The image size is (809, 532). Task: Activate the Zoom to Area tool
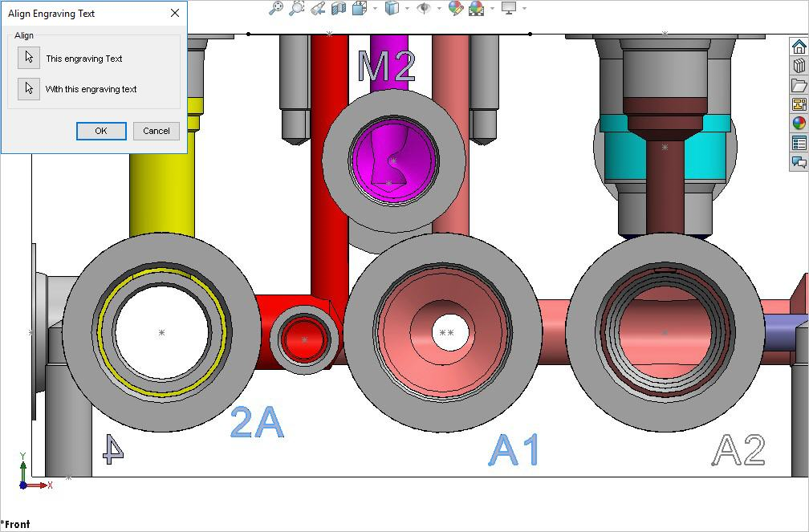pos(296,8)
